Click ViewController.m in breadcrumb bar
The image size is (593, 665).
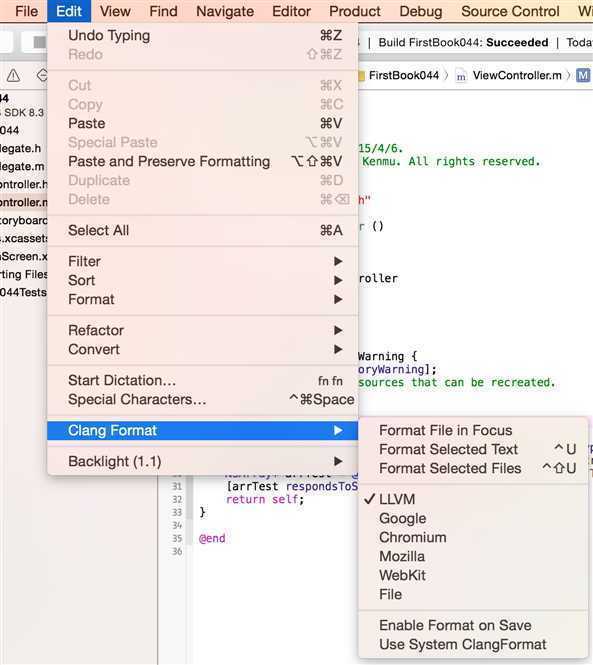tap(517, 75)
